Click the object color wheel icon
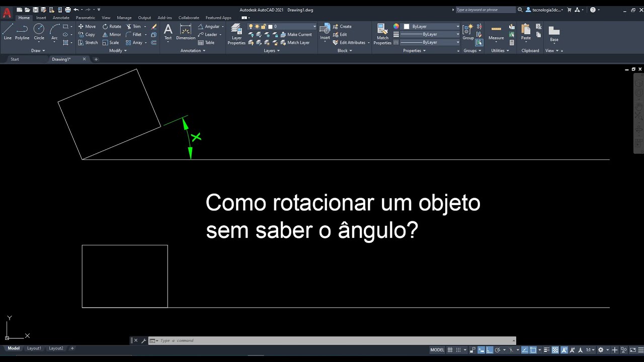Viewport: 644px width, 362px height. (396, 27)
